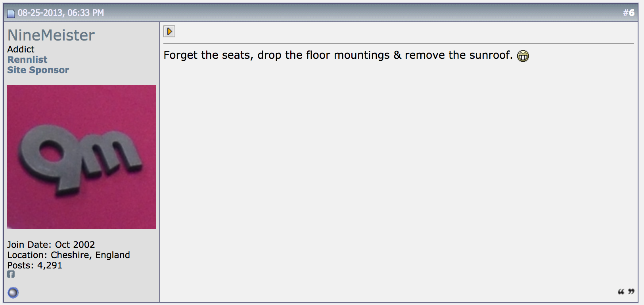Click the old post document icon
Screen dimensions: 644x305
click(11, 14)
